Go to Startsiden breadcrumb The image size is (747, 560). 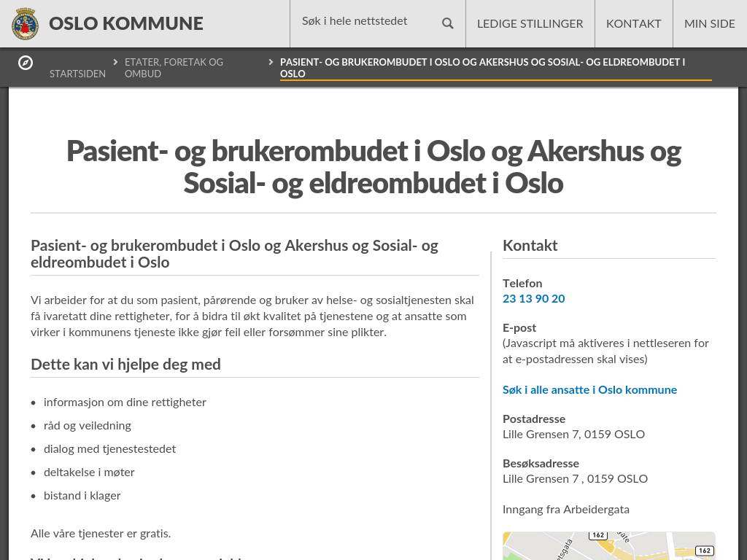[77, 74]
